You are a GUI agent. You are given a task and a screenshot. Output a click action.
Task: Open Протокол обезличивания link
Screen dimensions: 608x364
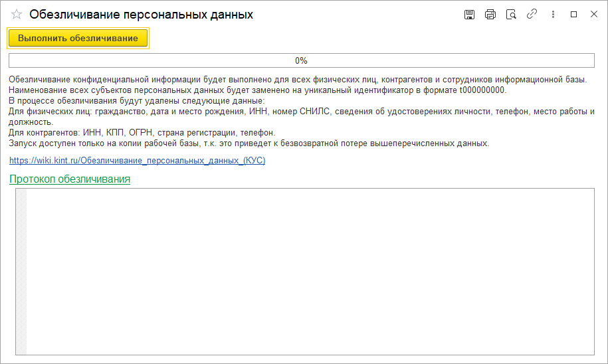pyautogui.click(x=70, y=179)
